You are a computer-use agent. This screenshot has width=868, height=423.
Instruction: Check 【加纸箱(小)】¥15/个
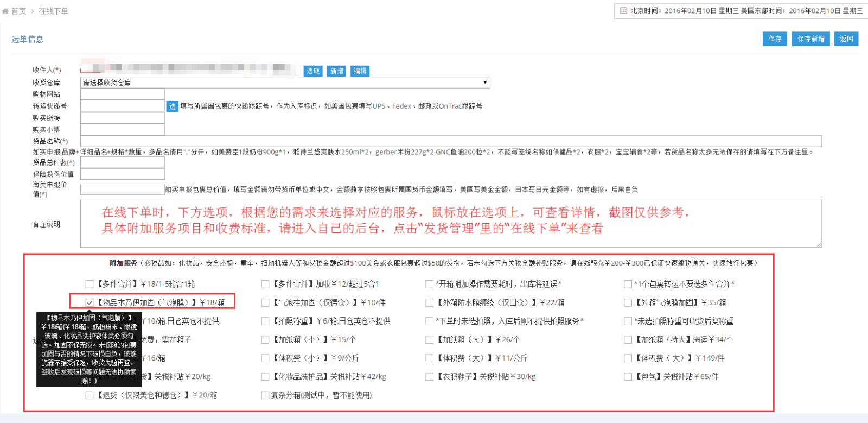pos(265,339)
